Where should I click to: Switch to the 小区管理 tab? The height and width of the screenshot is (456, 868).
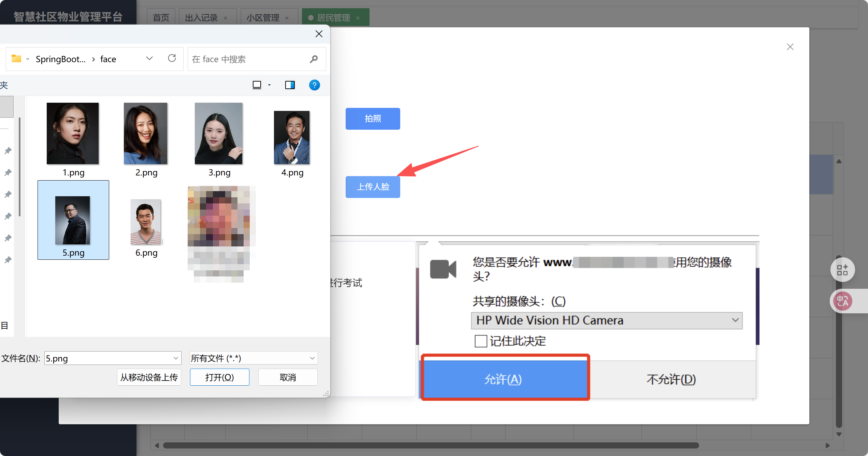pyautogui.click(x=263, y=18)
